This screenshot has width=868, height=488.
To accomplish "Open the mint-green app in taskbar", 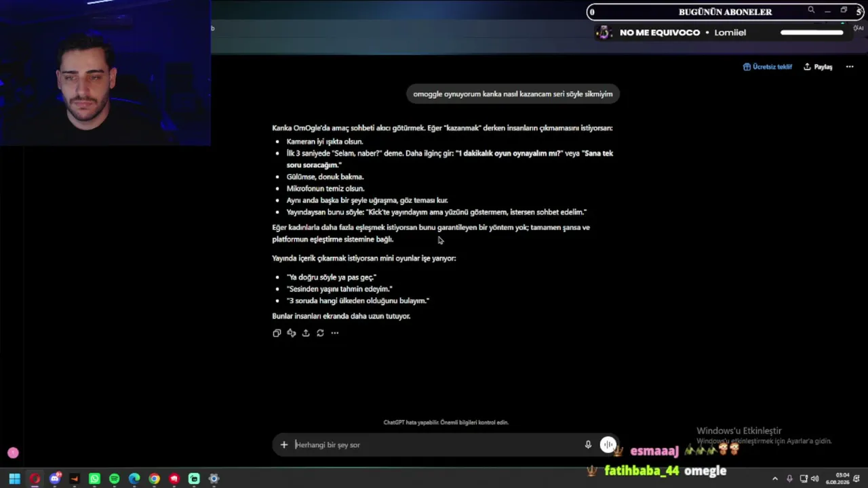I will coord(194,479).
